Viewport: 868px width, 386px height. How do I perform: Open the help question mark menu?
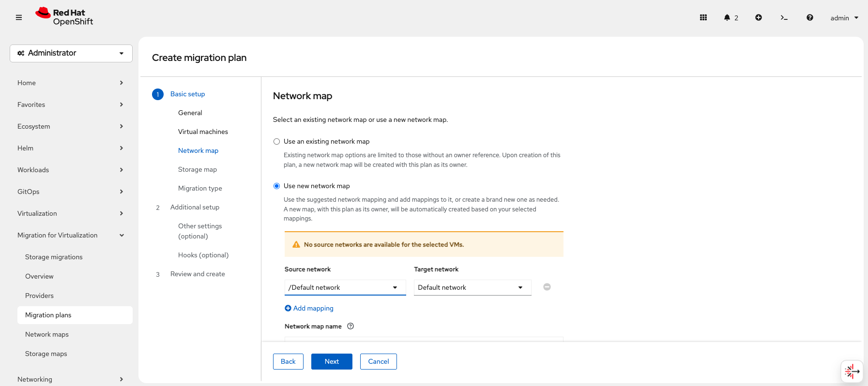pyautogui.click(x=809, y=17)
